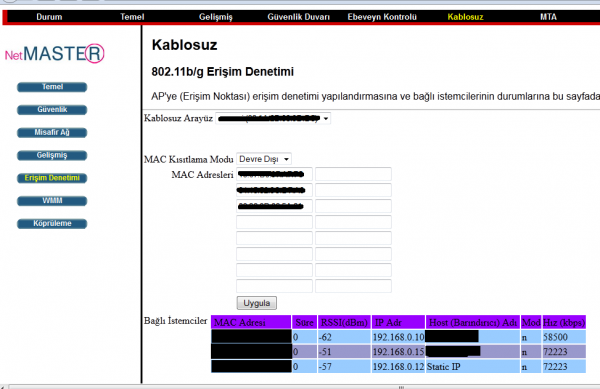Screen dimensions: 600x389
Task: Click RSSI value -57
Action: [344, 366]
